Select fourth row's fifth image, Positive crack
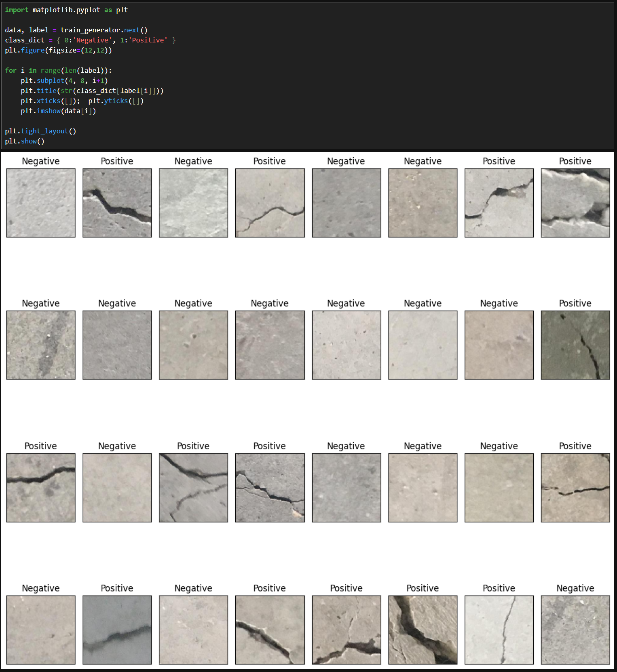The image size is (617, 672). click(347, 630)
